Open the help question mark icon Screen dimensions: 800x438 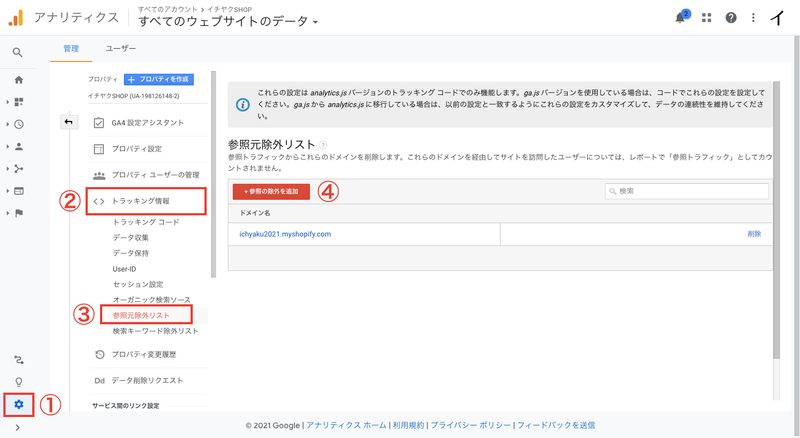pyautogui.click(x=731, y=18)
